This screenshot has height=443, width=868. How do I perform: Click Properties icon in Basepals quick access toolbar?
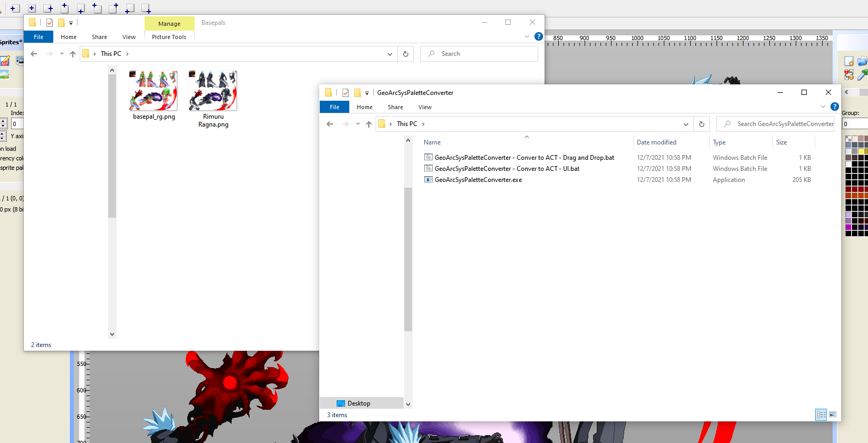coord(50,23)
